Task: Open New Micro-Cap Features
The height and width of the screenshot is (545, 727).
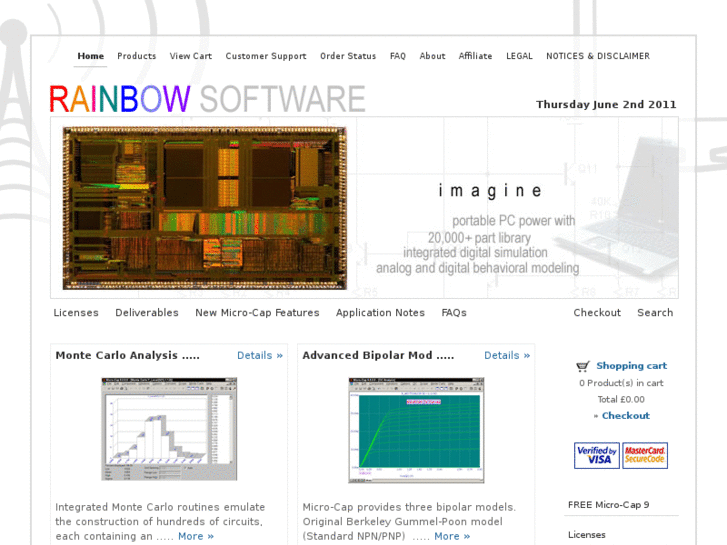Action: pyautogui.click(x=257, y=313)
